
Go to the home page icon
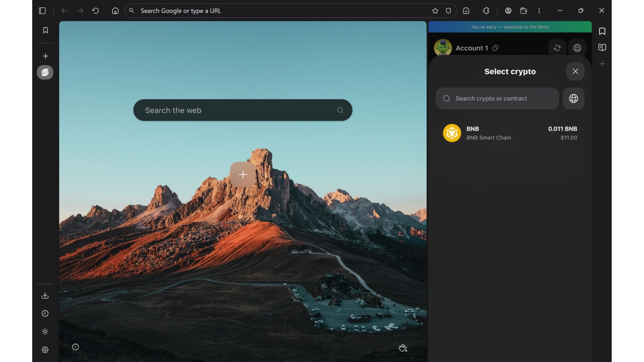(x=115, y=11)
